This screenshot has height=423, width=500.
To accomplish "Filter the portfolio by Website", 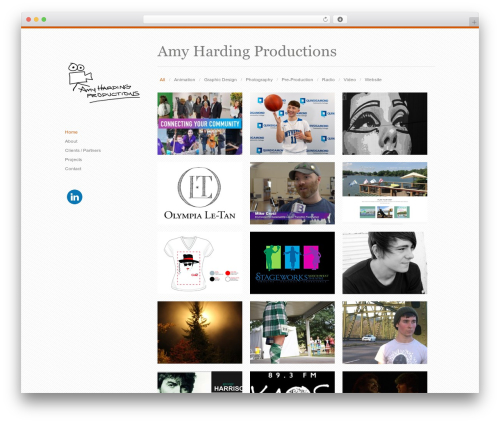I will click(x=373, y=80).
